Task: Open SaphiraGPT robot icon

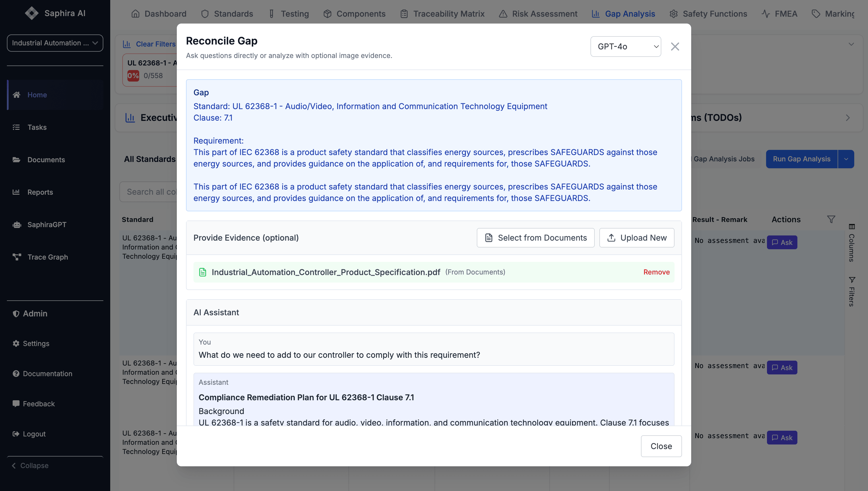Action: tap(17, 225)
